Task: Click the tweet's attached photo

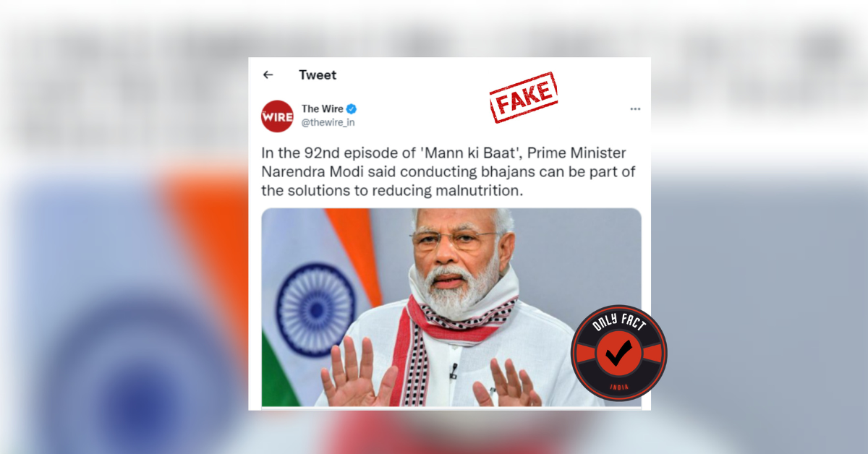Action: [x=451, y=307]
